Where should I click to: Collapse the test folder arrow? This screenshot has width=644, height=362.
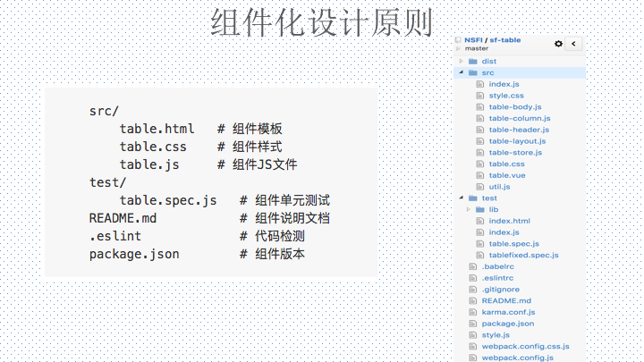click(462, 198)
